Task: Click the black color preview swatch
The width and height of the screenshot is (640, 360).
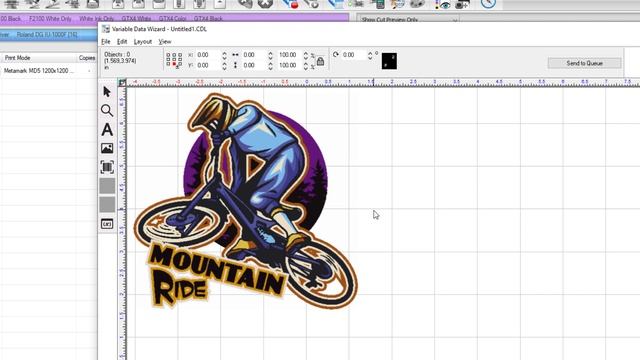Action: [389, 61]
